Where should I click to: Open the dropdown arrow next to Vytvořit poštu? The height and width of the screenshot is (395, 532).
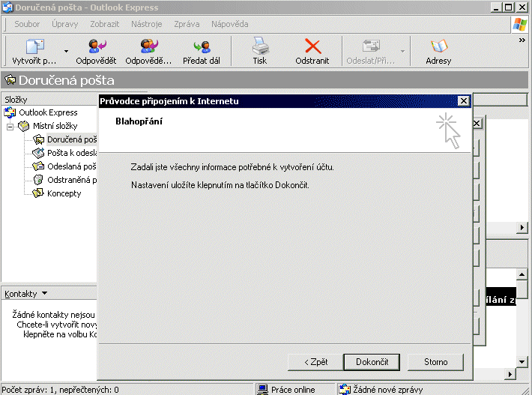tap(66, 51)
